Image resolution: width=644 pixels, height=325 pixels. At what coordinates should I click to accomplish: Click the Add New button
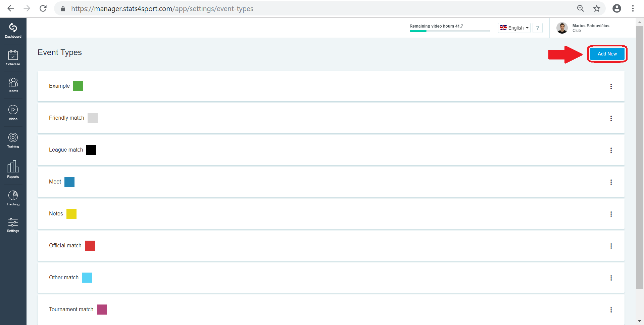click(607, 54)
